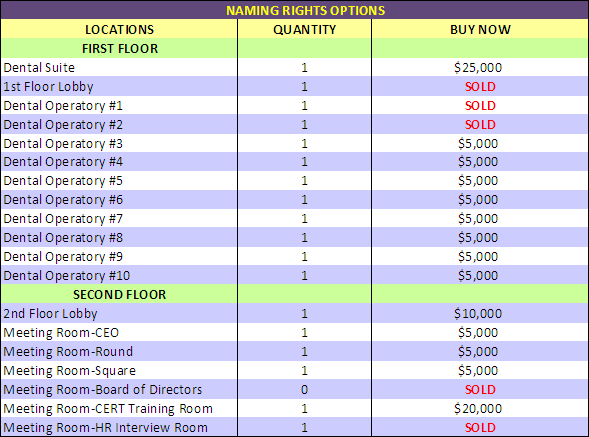This screenshot has width=589, height=437.
Task: Click the $5,000 price for Dental Operatory #6
Action: [x=478, y=200]
